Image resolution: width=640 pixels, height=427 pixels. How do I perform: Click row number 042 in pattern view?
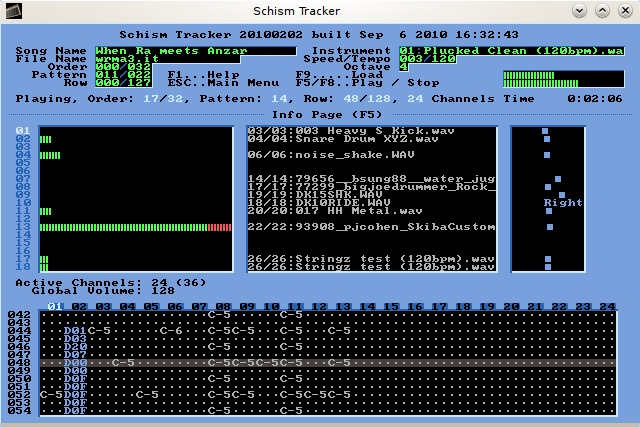pos(19,315)
